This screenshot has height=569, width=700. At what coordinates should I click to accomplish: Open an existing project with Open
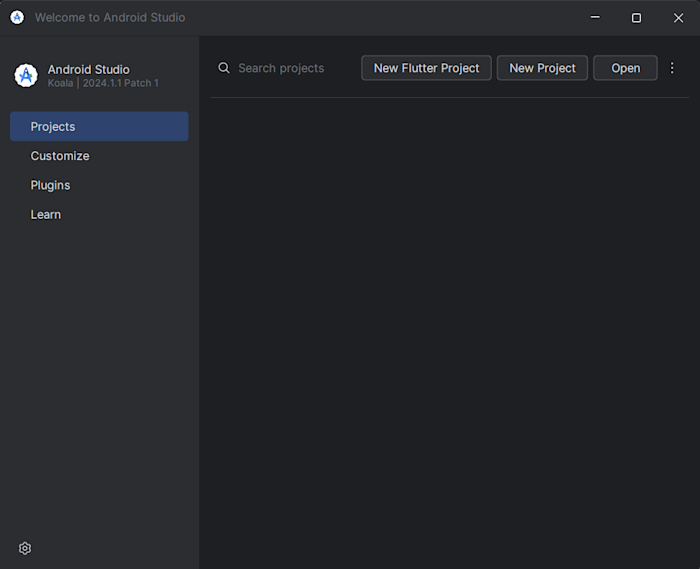click(x=625, y=68)
